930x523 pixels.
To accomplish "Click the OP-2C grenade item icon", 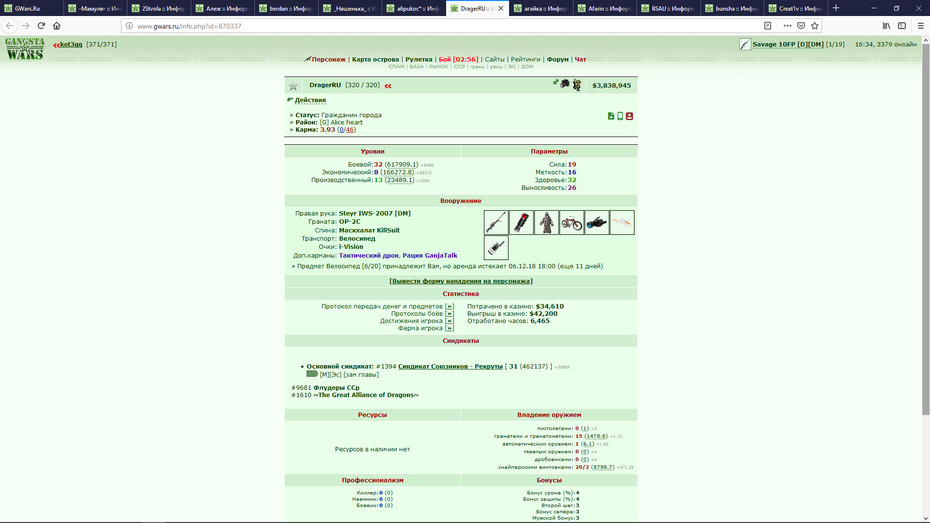I will pyautogui.click(x=521, y=222).
